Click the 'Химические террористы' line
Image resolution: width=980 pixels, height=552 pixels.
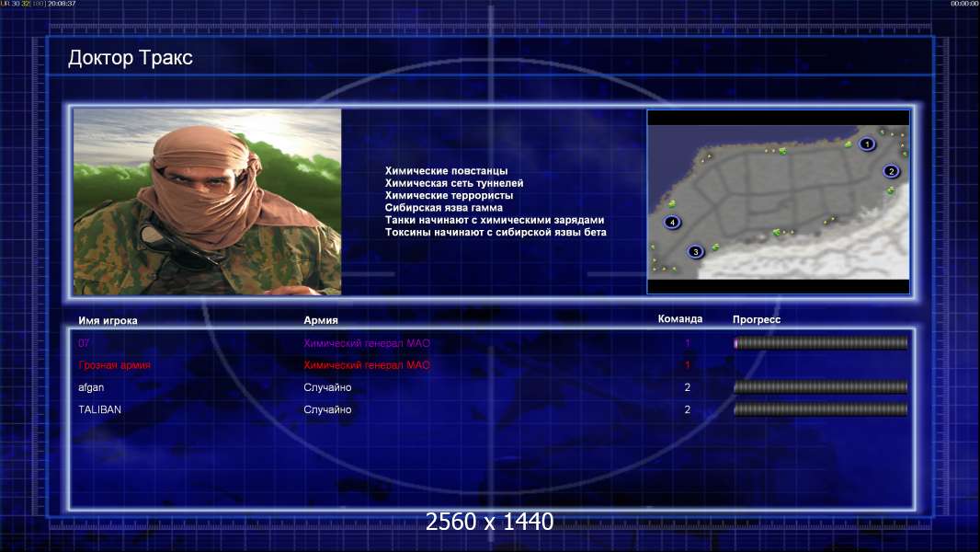tap(449, 196)
